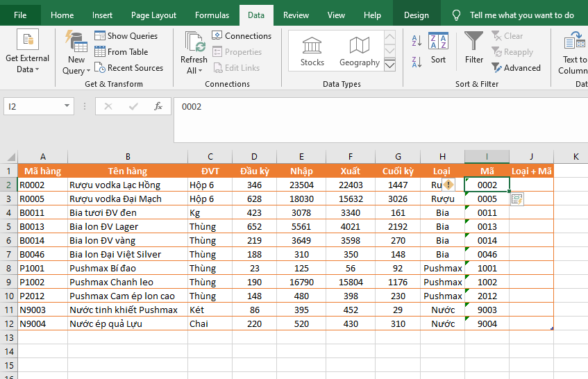Select column header D
The height and width of the screenshot is (379, 588).
(x=254, y=157)
